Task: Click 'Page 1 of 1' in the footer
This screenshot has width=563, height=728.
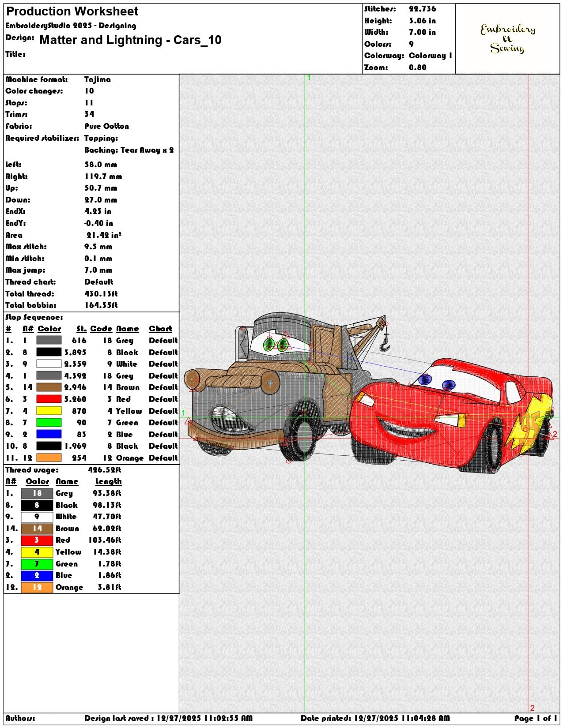Action: 535,718
